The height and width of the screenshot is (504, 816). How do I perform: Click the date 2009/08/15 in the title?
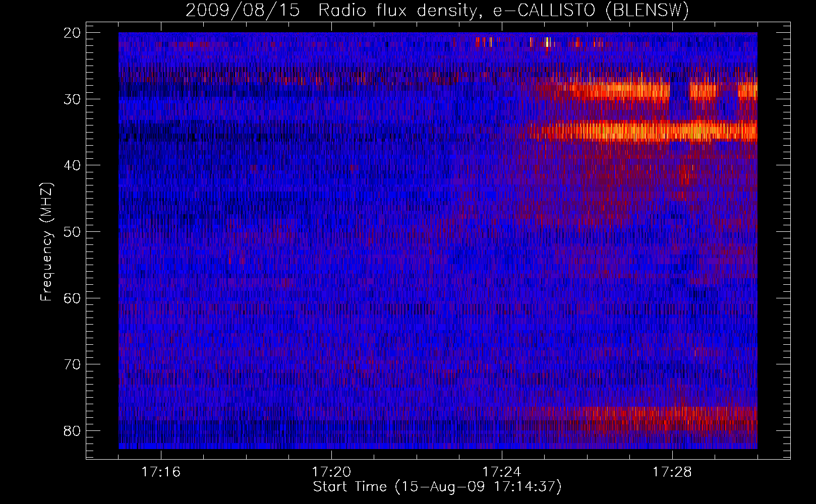click(x=243, y=11)
